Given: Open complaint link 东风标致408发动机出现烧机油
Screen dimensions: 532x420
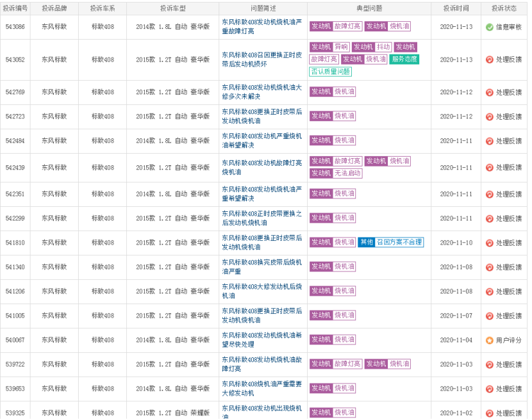Looking at the screenshot, I should 262,412.
